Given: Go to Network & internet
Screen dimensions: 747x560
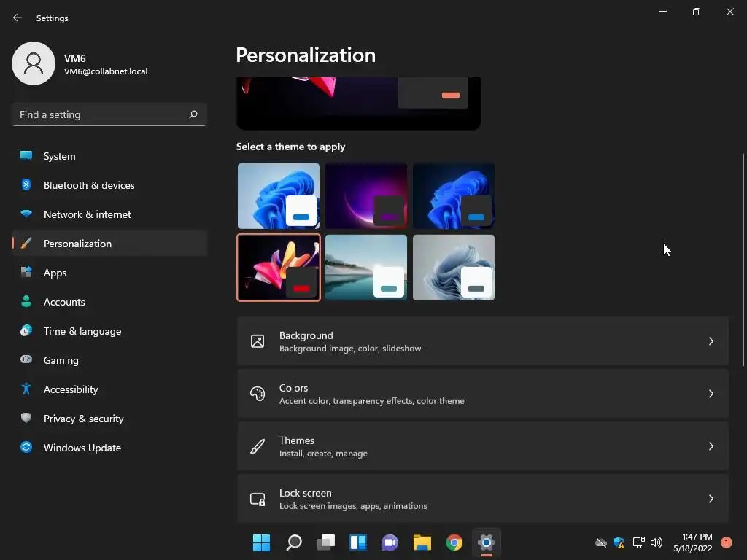Looking at the screenshot, I should click(x=109, y=214).
